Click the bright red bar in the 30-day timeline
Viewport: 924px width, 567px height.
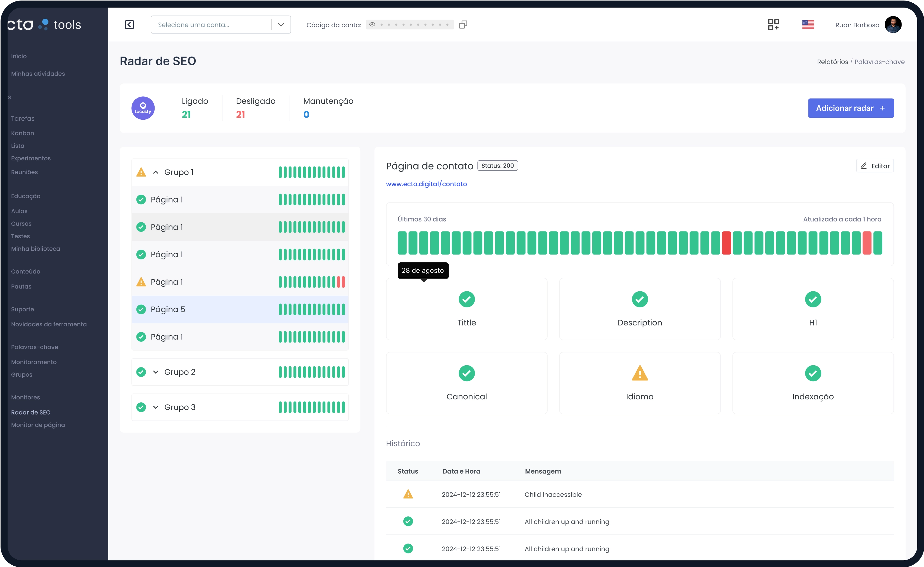[x=726, y=243]
